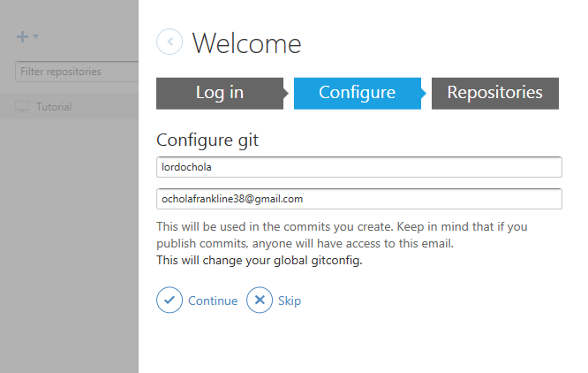Open the dropdown arrow beside plus icon
The height and width of the screenshot is (373, 588).
tap(35, 37)
